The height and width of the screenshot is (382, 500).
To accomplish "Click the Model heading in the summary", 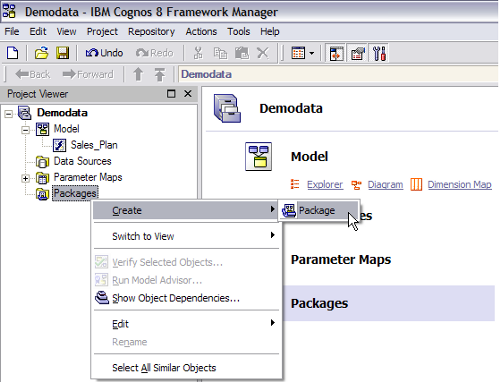I will (309, 157).
